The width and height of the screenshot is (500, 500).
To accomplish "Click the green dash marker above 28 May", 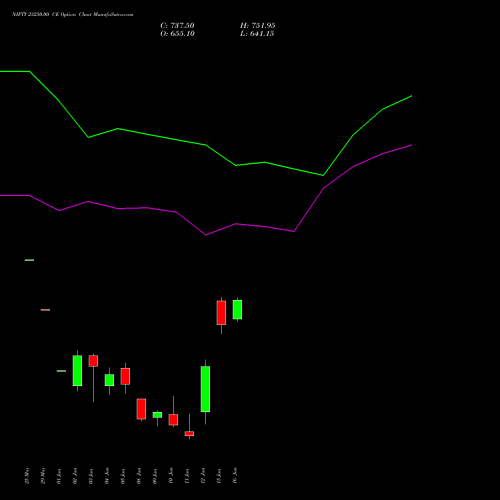I will pos(29,260).
